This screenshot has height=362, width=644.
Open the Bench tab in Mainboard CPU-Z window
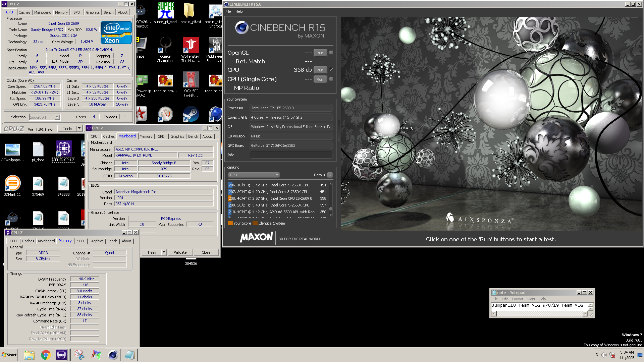tap(193, 136)
